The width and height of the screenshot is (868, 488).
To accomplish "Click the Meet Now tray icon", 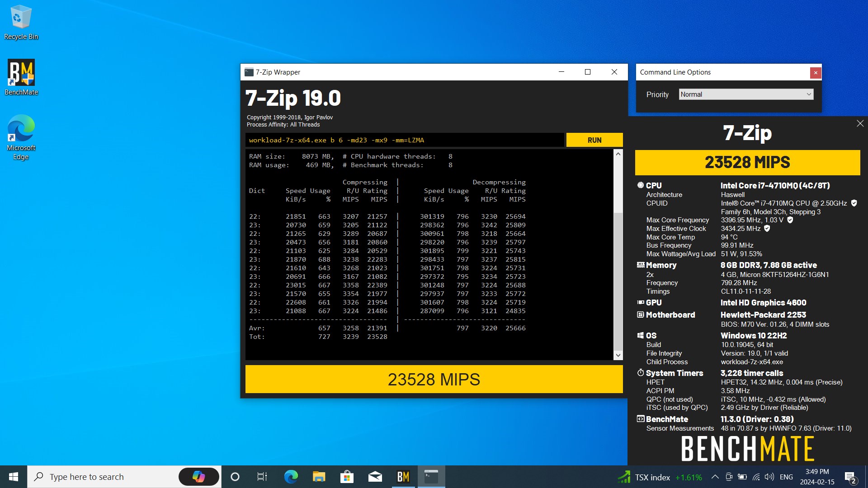I will point(729,477).
